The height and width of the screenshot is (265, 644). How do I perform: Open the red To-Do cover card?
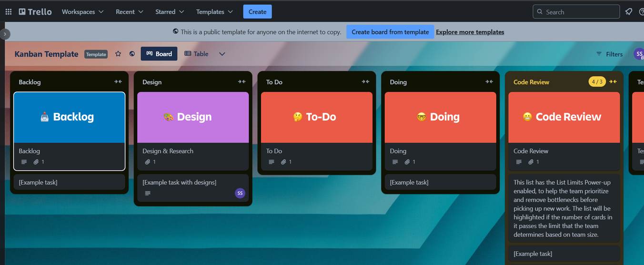click(x=317, y=131)
